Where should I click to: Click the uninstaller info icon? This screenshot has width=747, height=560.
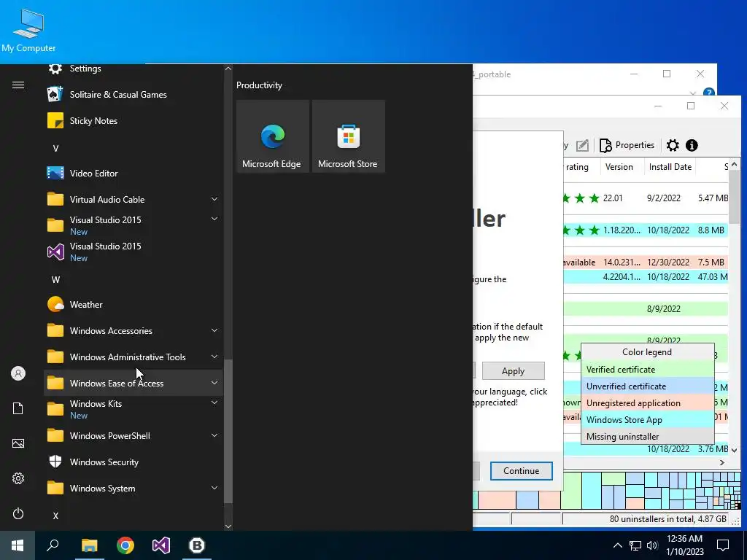(692, 145)
